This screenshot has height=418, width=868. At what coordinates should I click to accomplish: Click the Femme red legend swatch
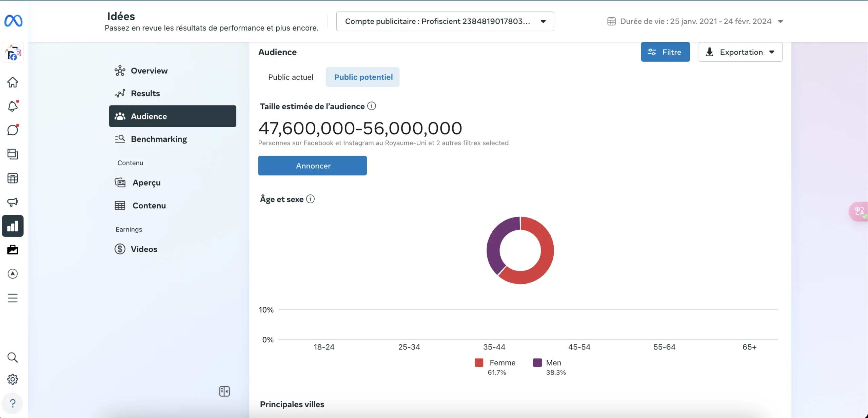(479, 363)
